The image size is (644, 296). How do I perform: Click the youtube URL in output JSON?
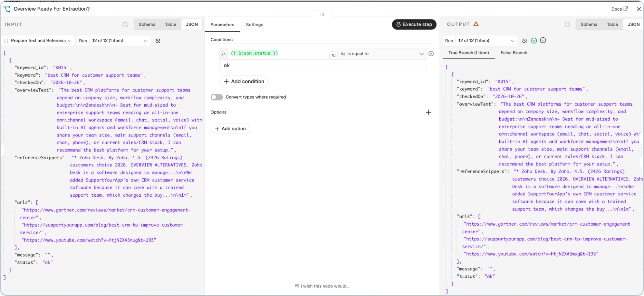(x=531, y=254)
